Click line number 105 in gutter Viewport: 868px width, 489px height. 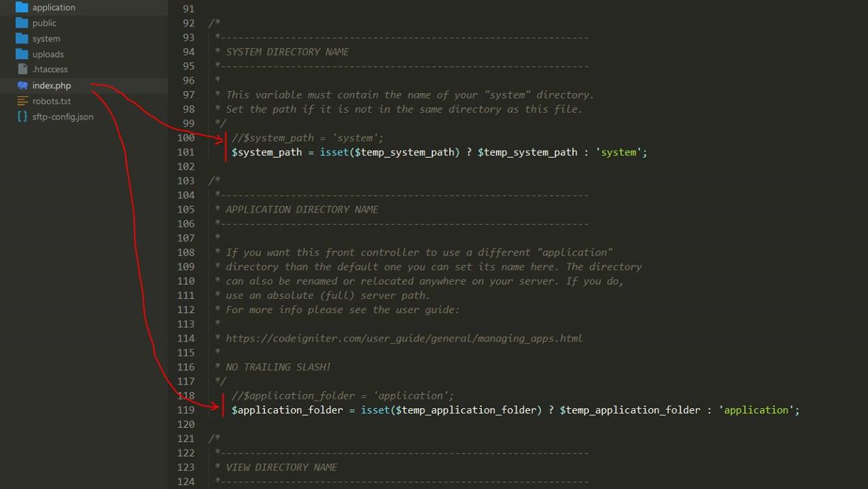coord(186,209)
